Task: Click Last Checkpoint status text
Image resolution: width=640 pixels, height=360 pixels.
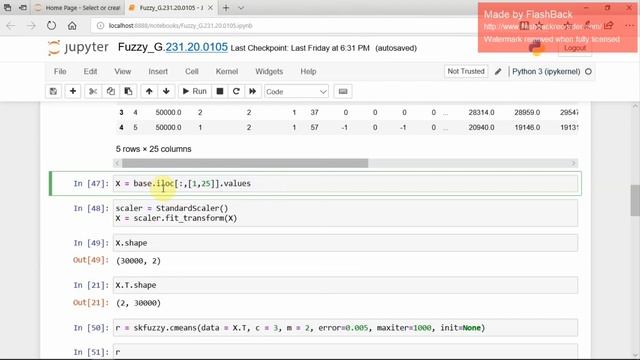Action: 300,48
